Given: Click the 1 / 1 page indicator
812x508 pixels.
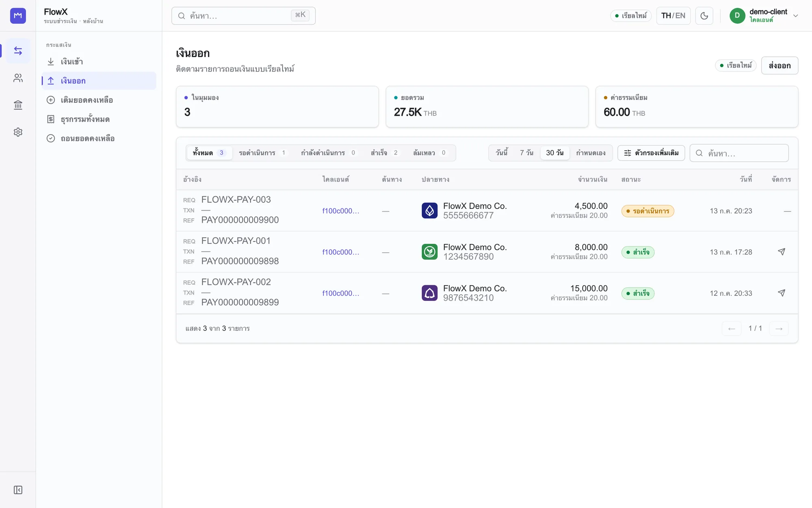Looking at the screenshot, I should click(755, 328).
